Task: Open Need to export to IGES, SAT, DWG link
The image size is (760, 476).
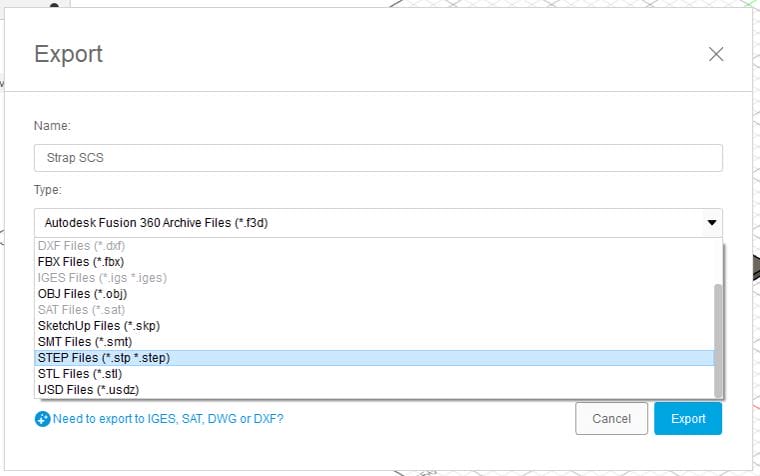Action: [167, 420]
